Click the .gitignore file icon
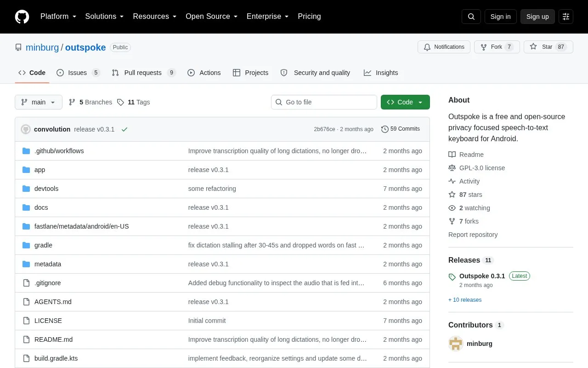This screenshot has width=588, height=368. (26, 283)
